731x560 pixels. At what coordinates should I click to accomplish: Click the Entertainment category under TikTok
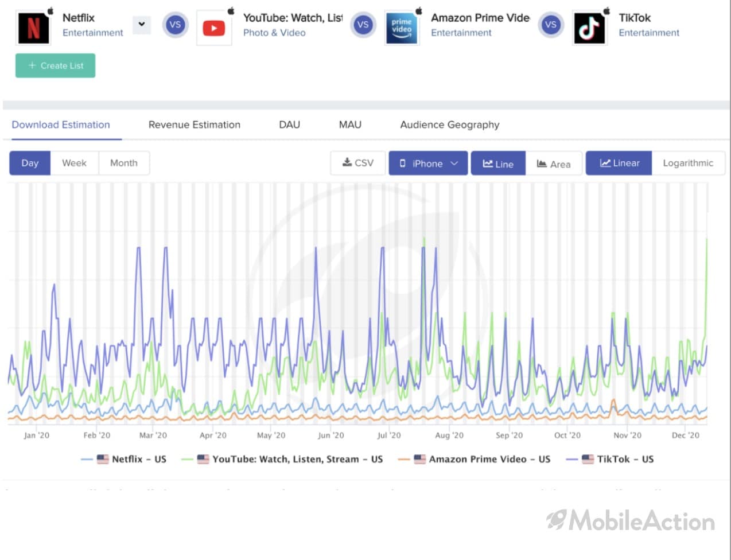(649, 33)
